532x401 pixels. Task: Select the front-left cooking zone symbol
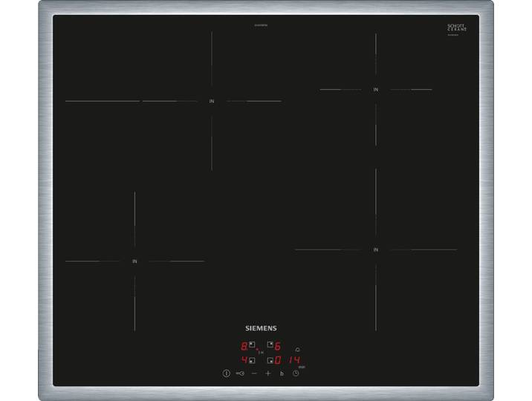tap(252, 360)
